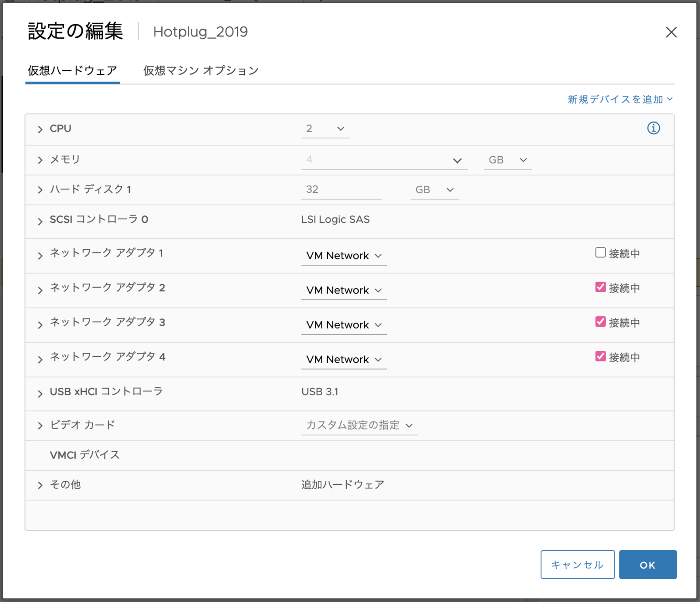Click the hard disk size input field
The height and width of the screenshot is (602, 700).
[340, 190]
